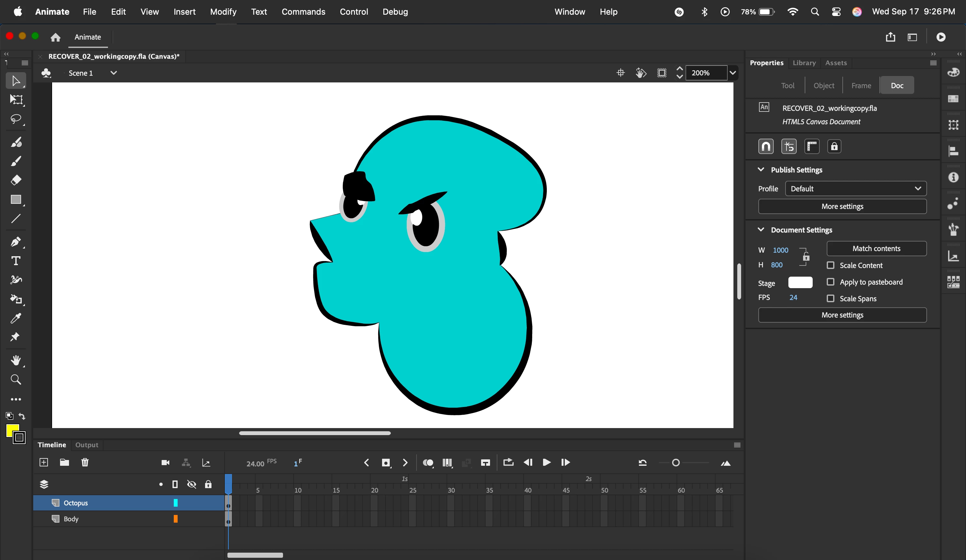Select the Zoom magnifier tool

(x=16, y=380)
